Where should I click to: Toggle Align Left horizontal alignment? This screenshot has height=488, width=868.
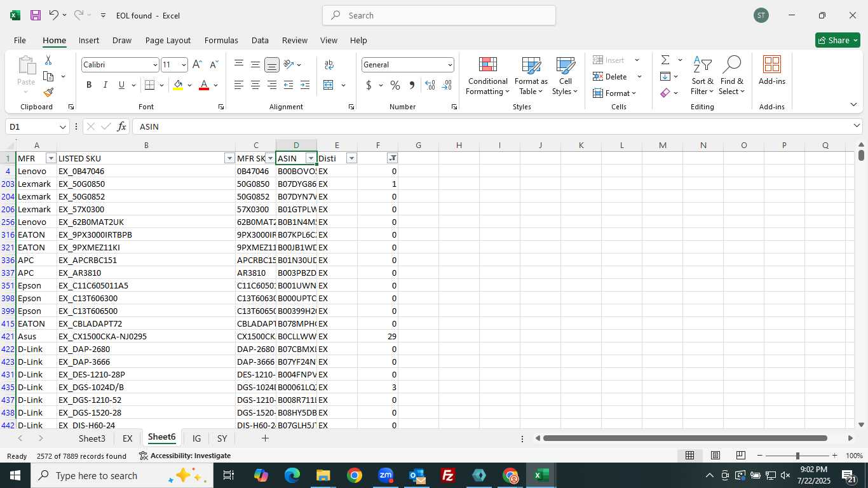[238, 85]
